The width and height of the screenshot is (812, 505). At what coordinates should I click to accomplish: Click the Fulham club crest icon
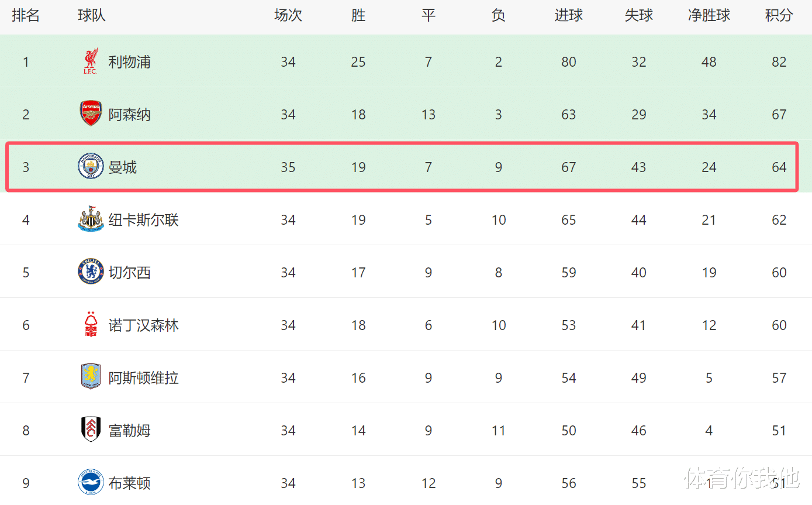(x=91, y=430)
